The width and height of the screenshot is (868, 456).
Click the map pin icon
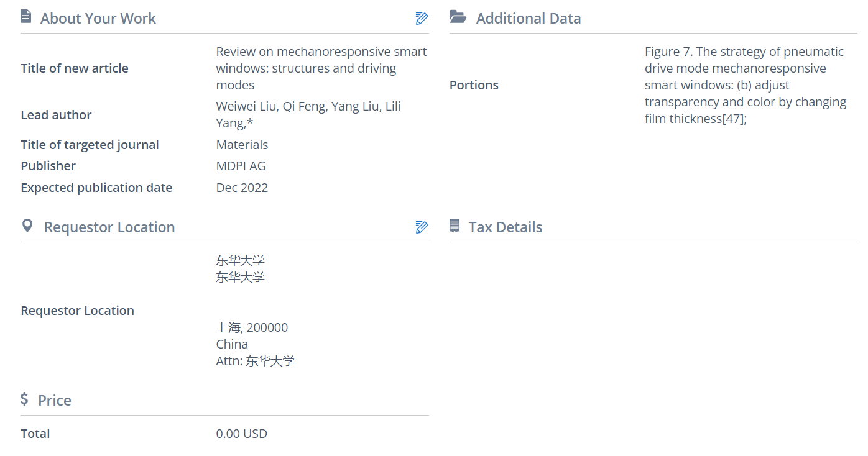[27, 226]
